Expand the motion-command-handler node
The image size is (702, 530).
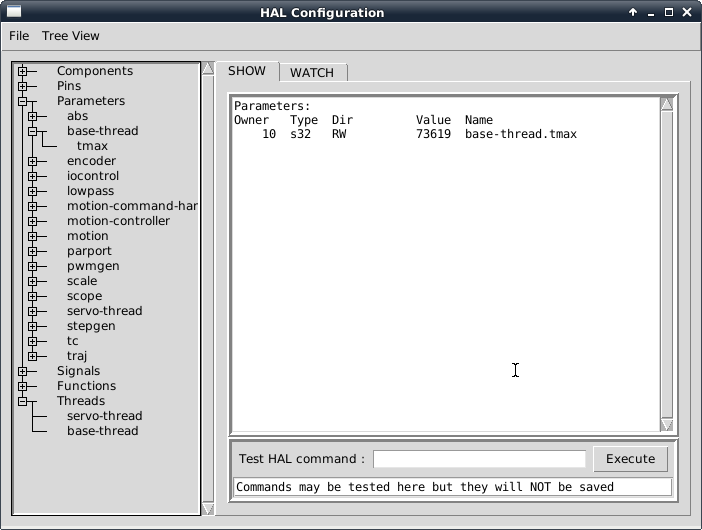tap(32, 206)
